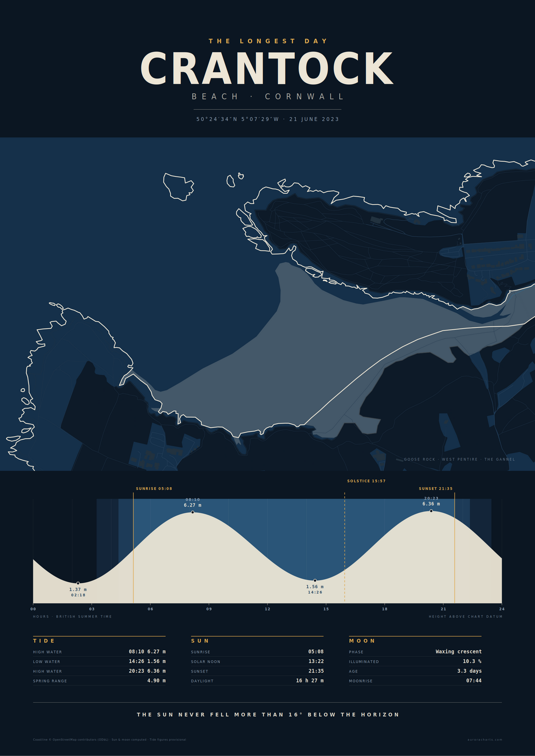Click hour axis tick '00'

point(33,609)
